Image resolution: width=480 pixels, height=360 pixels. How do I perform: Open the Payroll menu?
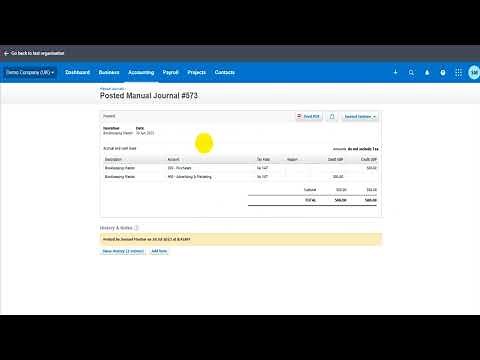171,72
